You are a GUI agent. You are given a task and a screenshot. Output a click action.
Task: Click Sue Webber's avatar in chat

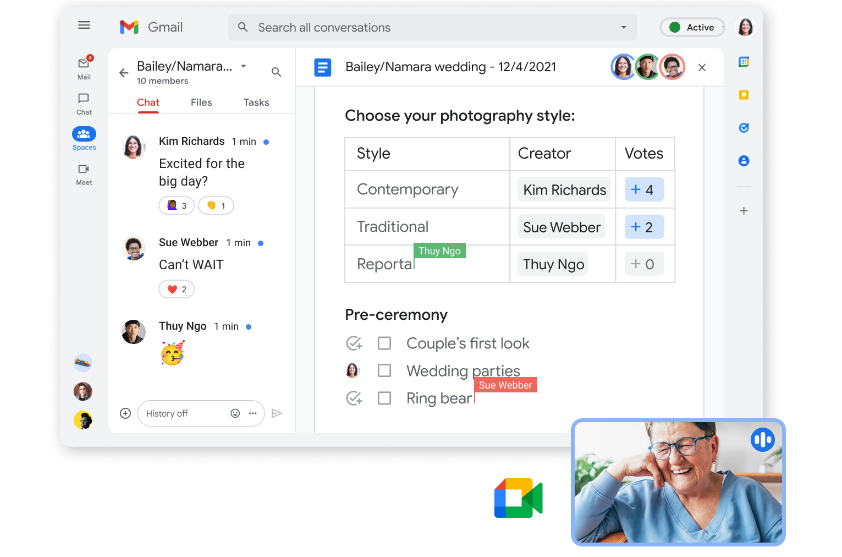pos(133,248)
